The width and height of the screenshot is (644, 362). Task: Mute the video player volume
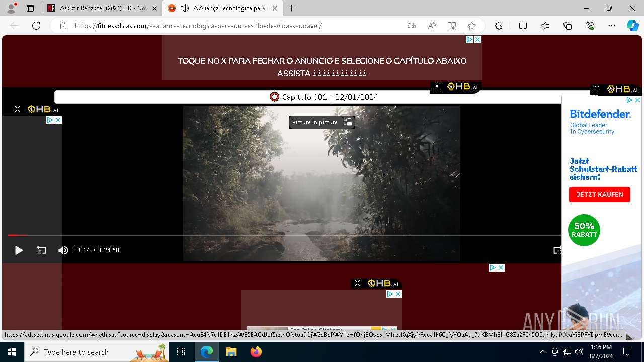63,250
